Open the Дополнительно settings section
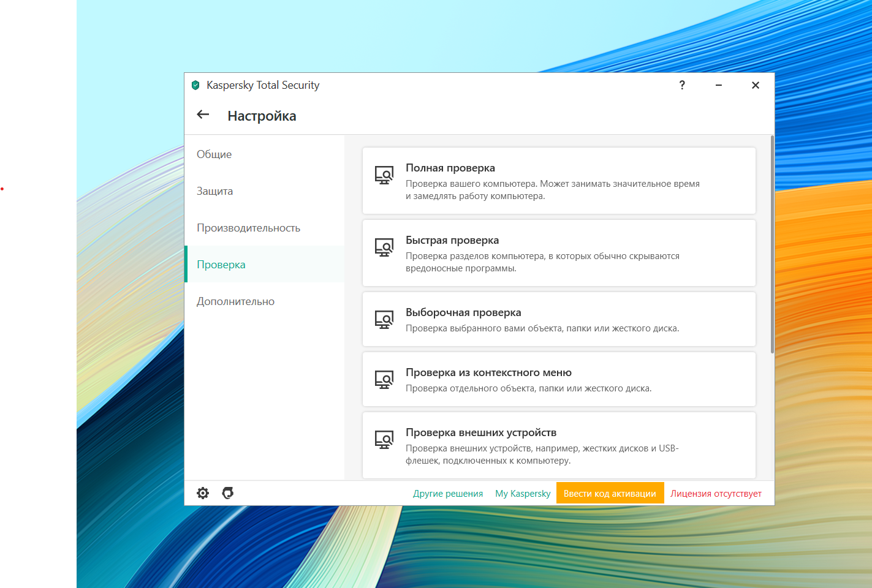The image size is (872, 588). 265,301
